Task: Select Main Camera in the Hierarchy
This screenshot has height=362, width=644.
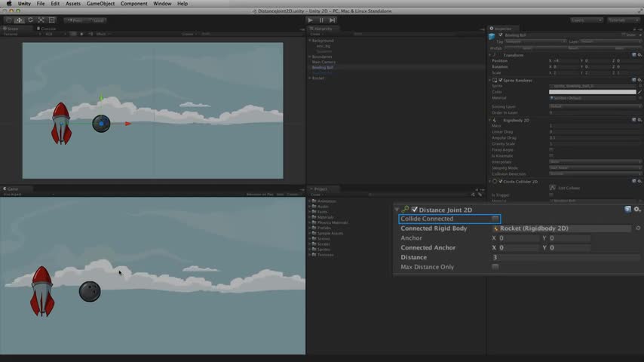Action: tap(324, 62)
